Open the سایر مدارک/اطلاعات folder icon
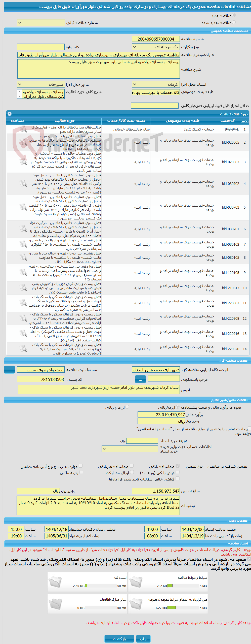Screen dimensions: 251x644 pyautogui.click(x=55, y=604)
